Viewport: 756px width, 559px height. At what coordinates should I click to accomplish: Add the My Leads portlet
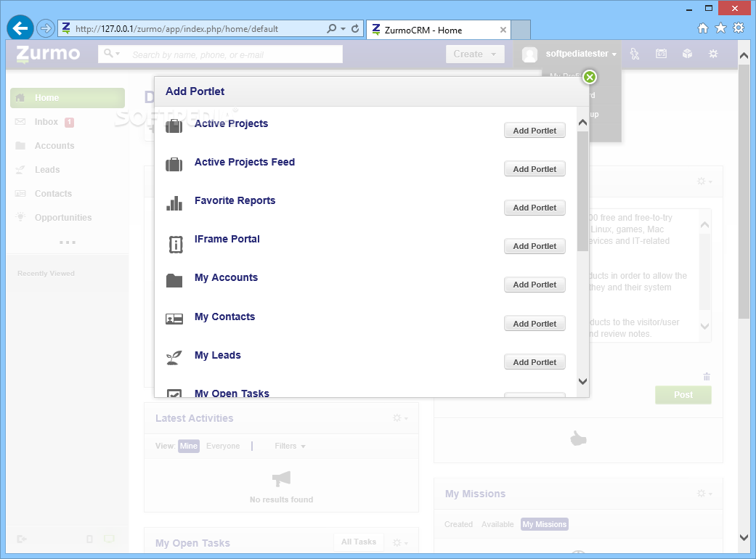(535, 362)
